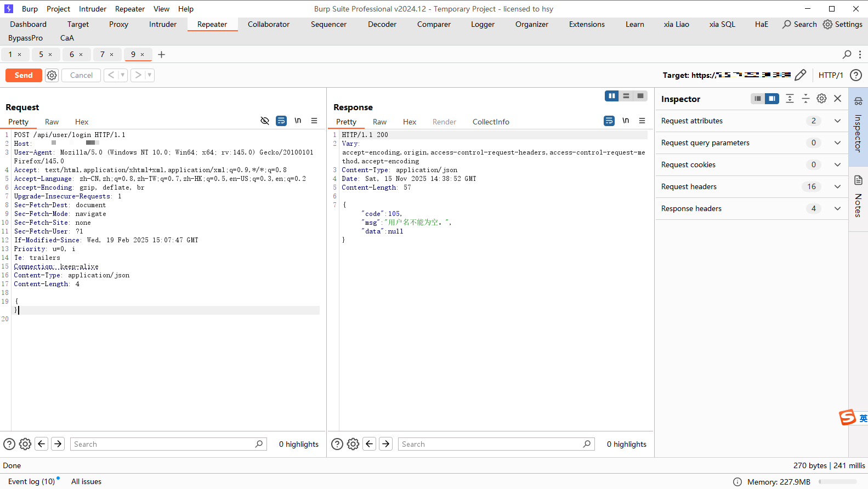Image resolution: width=868 pixels, height=489 pixels.
Task: Open the View menu
Action: click(x=161, y=9)
